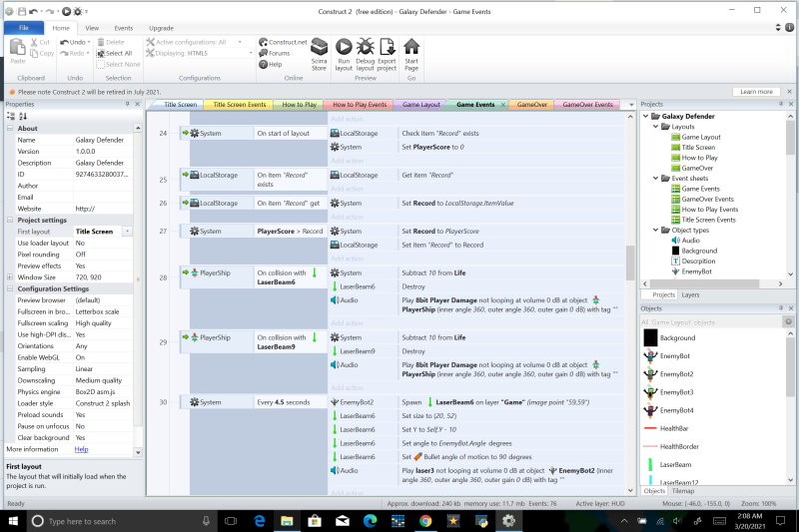This screenshot has height=532, width=799.
Task: Click the Windows taskbar search box
Action: point(122,521)
